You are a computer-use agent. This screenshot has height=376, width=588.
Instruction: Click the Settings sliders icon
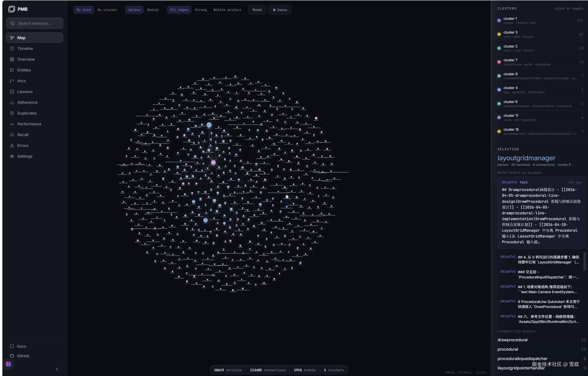12,156
